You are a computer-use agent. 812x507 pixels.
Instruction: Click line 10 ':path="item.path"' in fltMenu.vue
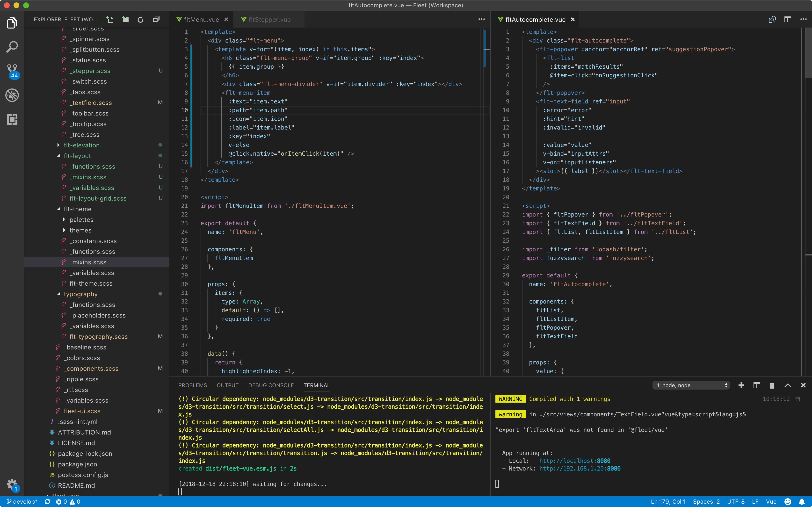(x=258, y=110)
